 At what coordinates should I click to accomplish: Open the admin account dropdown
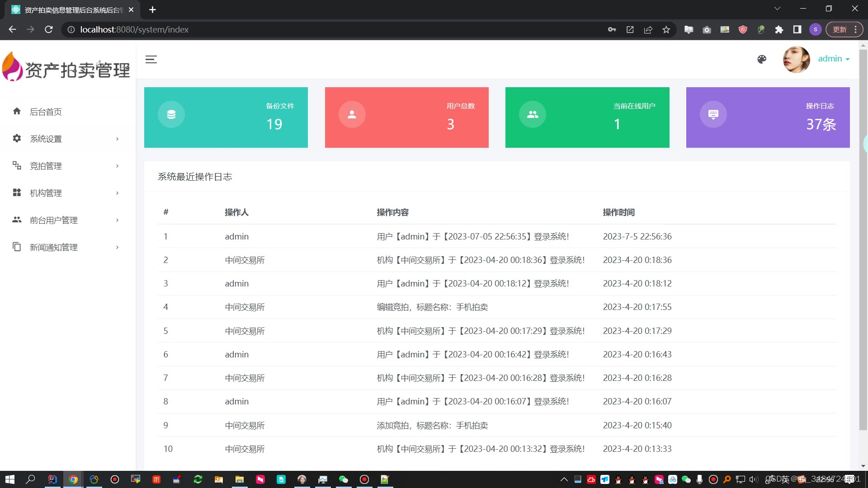click(834, 59)
